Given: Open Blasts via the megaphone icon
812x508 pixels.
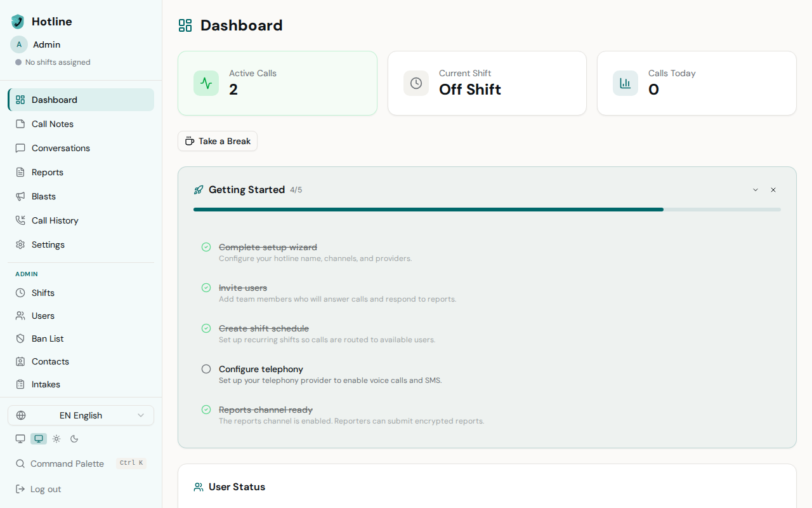Looking at the screenshot, I should (20, 196).
